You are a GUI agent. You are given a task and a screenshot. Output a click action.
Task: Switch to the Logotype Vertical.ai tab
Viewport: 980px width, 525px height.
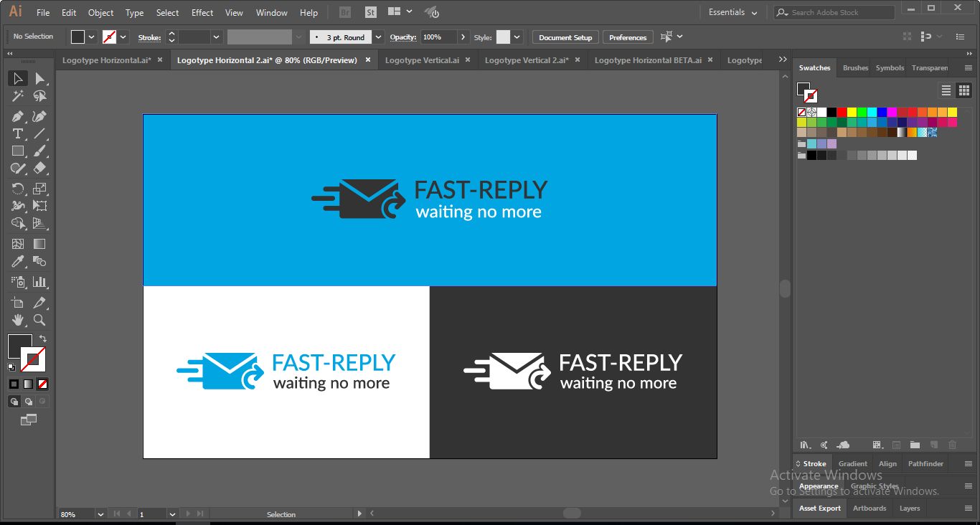pyautogui.click(x=422, y=60)
